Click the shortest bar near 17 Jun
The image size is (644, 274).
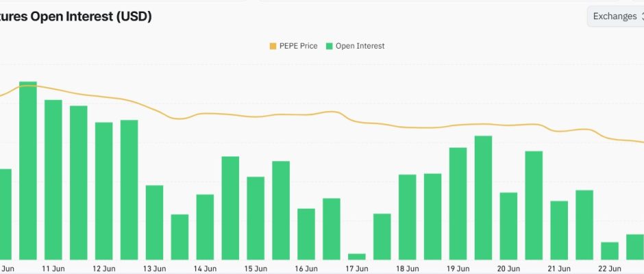click(x=356, y=257)
